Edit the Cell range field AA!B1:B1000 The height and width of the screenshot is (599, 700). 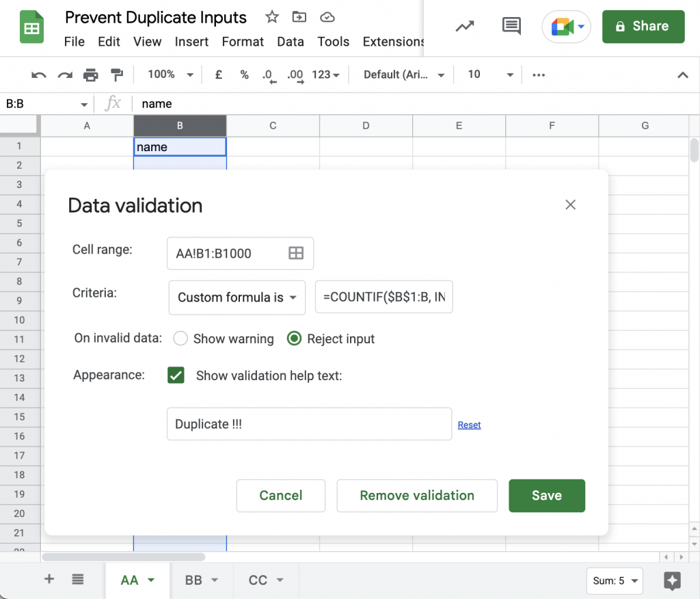click(240, 253)
